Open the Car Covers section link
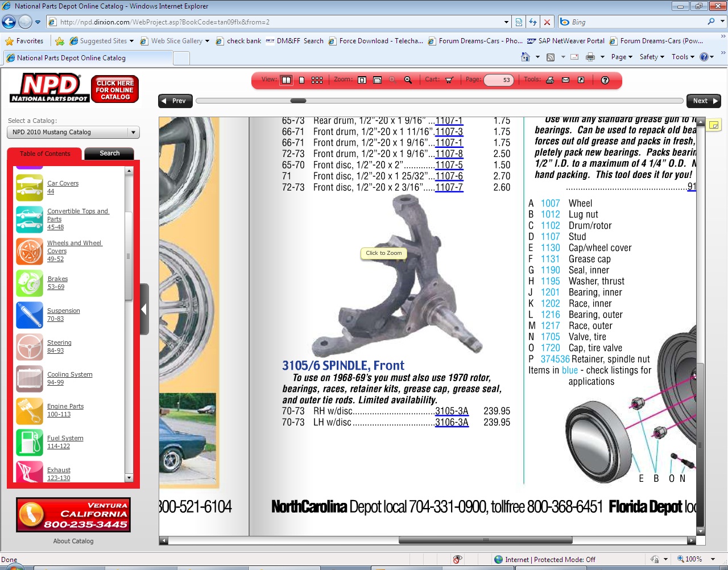The width and height of the screenshot is (728, 570). 63,183
